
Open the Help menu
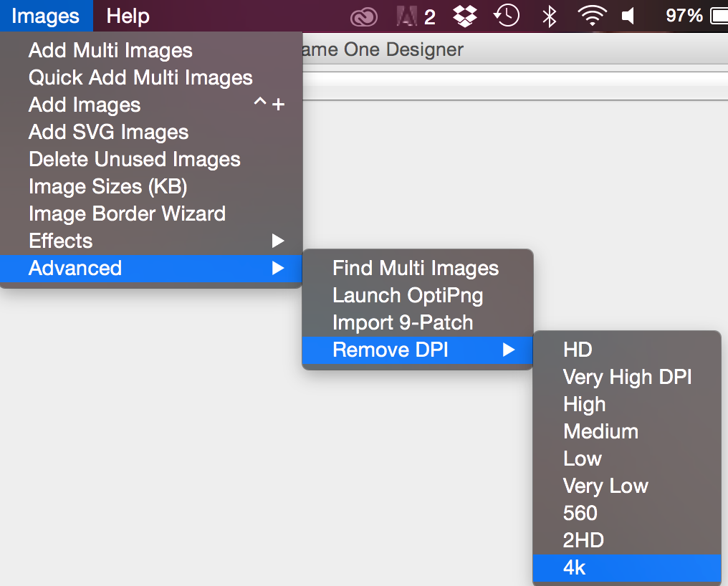pyautogui.click(x=128, y=16)
